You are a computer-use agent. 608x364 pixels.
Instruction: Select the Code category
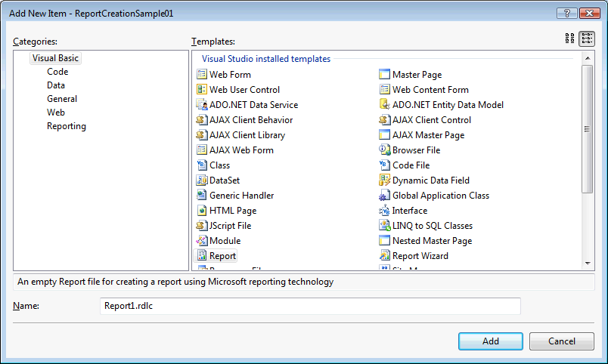(x=57, y=72)
